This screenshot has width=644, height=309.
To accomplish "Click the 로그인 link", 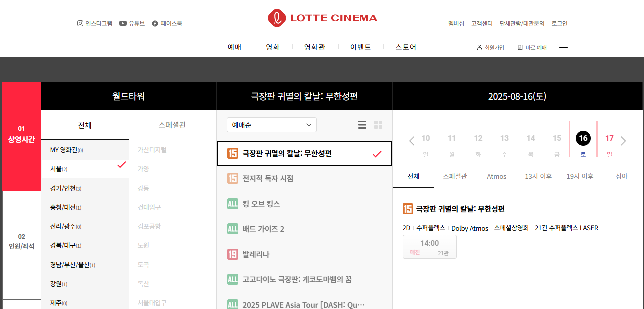I will point(559,23).
